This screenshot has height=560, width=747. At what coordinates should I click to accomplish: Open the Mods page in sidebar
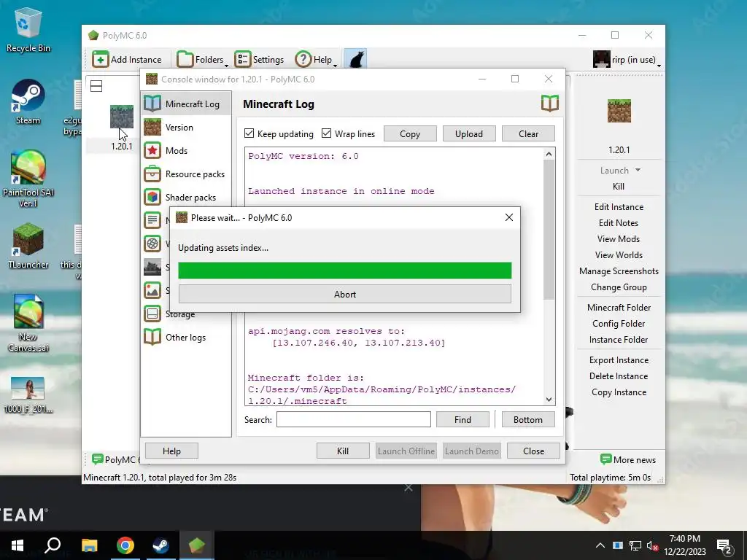[x=186, y=150]
